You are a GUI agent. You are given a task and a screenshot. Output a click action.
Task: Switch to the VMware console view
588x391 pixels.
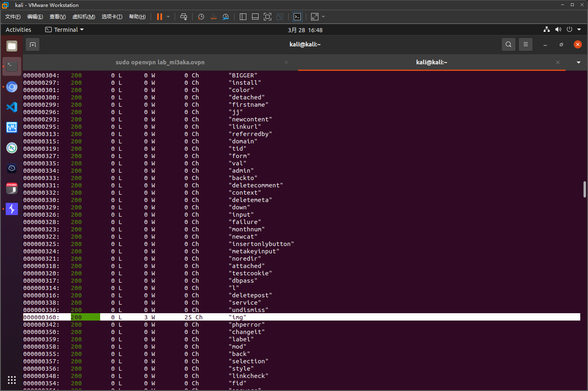click(x=297, y=17)
